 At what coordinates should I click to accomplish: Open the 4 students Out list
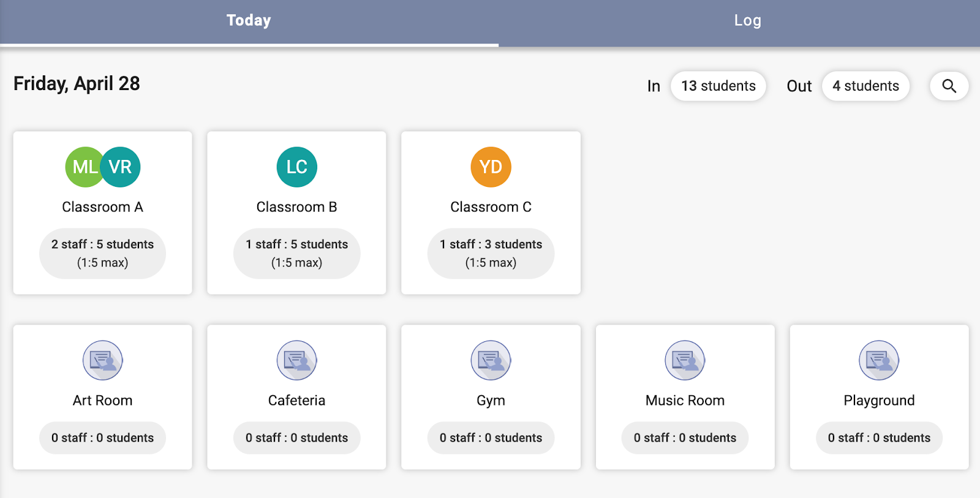pos(865,86)
